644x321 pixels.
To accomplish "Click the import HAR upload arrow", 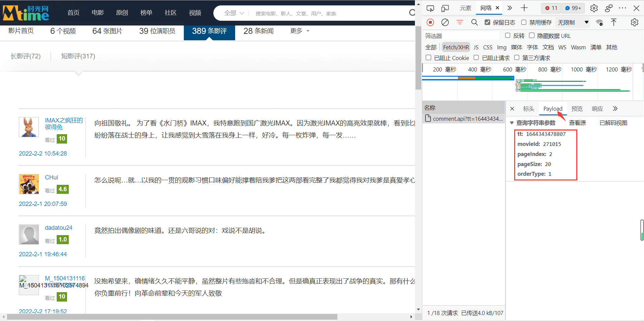I will (614, 22).
